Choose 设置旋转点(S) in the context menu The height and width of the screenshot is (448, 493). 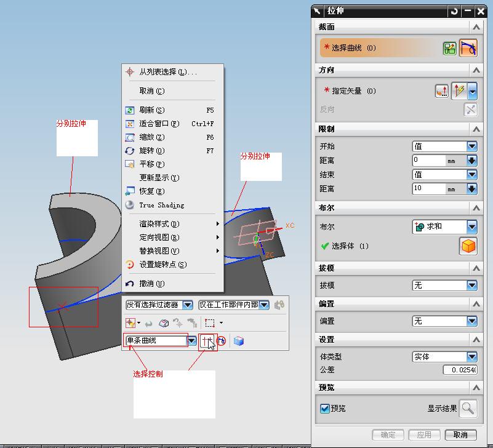172,265
